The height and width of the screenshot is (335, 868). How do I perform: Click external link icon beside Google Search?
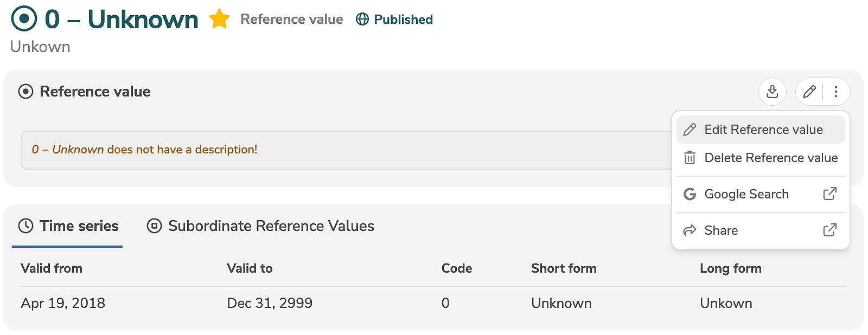[829, 194]
